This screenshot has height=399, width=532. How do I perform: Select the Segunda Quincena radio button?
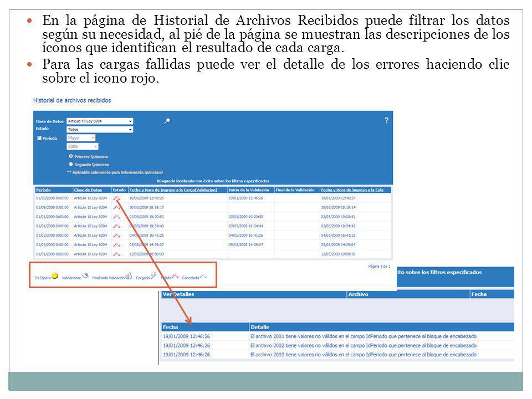pos(71,164)
